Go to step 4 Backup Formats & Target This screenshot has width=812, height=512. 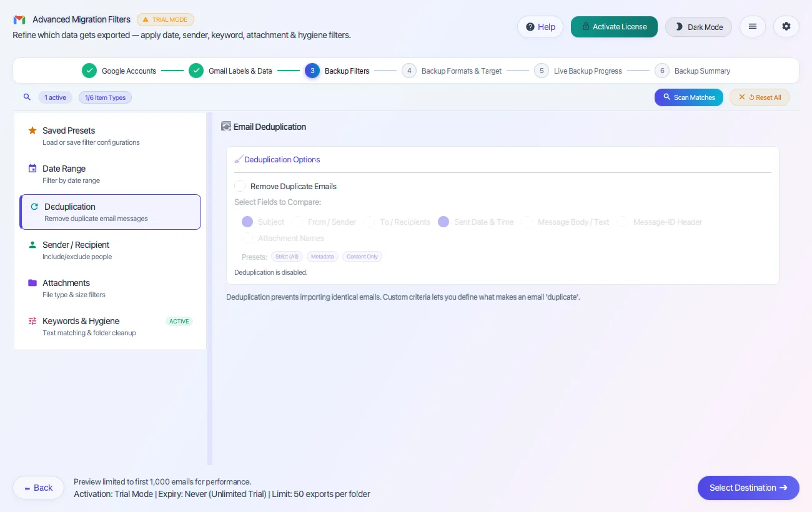pyautogui.click(x=452, y=71)
